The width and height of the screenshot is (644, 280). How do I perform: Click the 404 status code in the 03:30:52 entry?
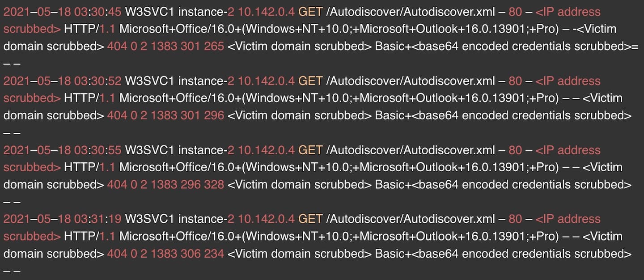coord(117,115)
